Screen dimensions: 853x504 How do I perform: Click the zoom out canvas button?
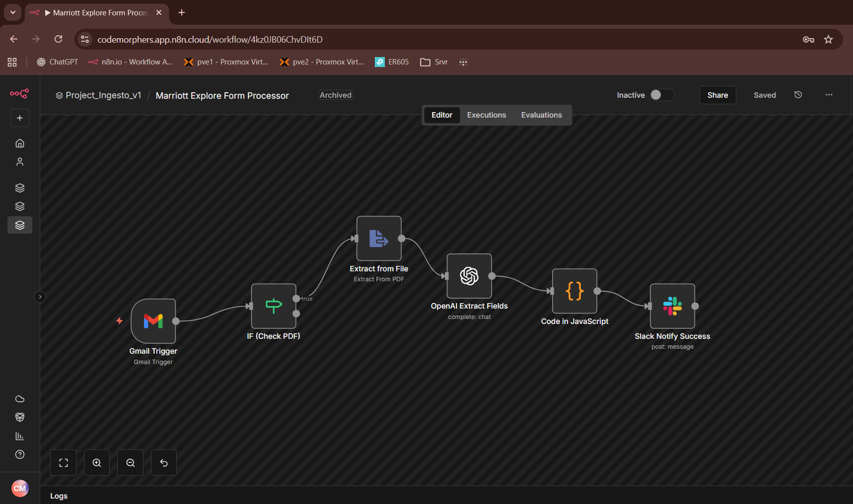[x=131, y=463]
